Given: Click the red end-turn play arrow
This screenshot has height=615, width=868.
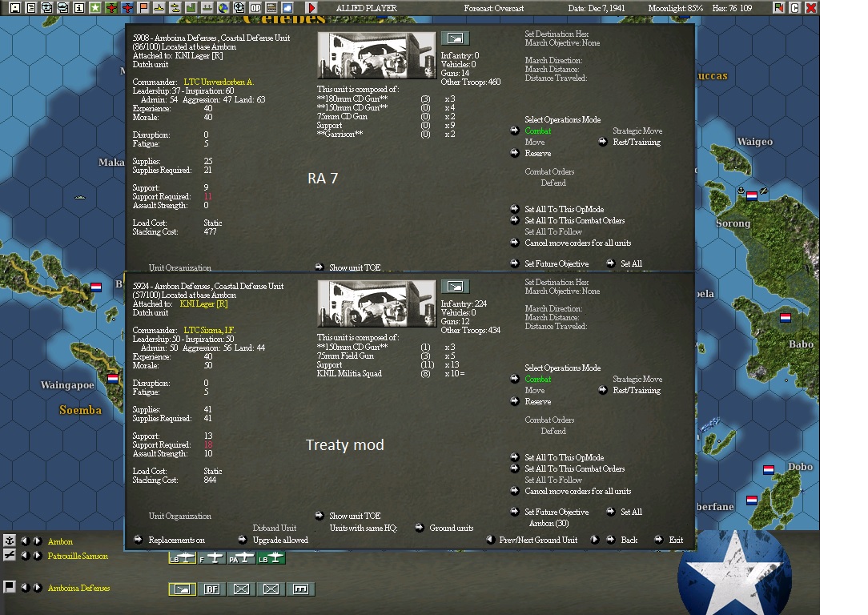Looking at the screenshot, I should point(311,8).
